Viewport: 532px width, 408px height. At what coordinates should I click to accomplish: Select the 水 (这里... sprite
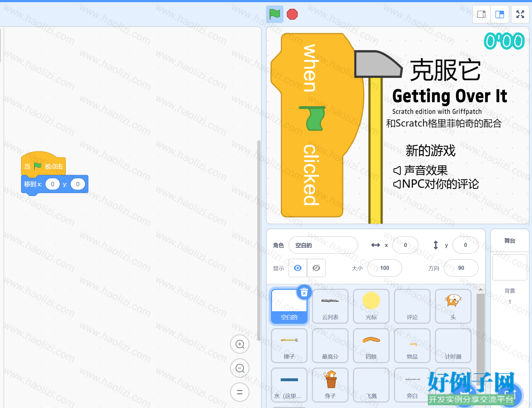click(x=289, y=385)
